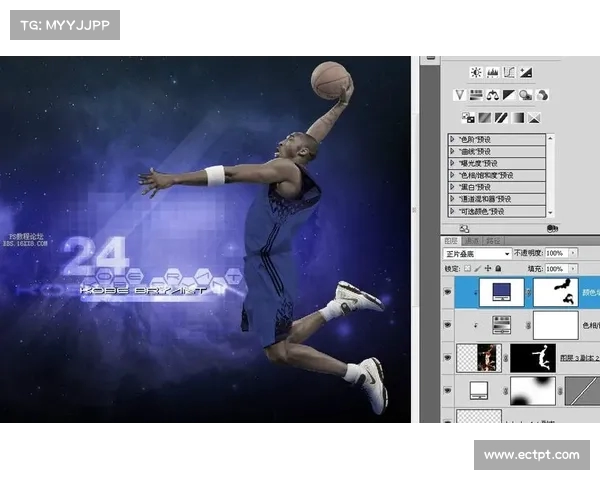The width and height of the screenshot is (600, 480).
Task: Add an Invert adjustment layer
Action: [468, 118]
